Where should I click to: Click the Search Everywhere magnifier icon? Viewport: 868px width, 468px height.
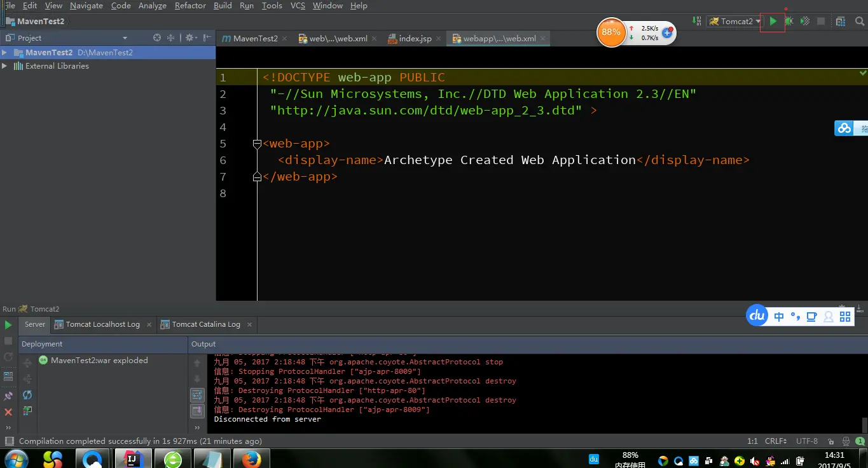(860, 21)
